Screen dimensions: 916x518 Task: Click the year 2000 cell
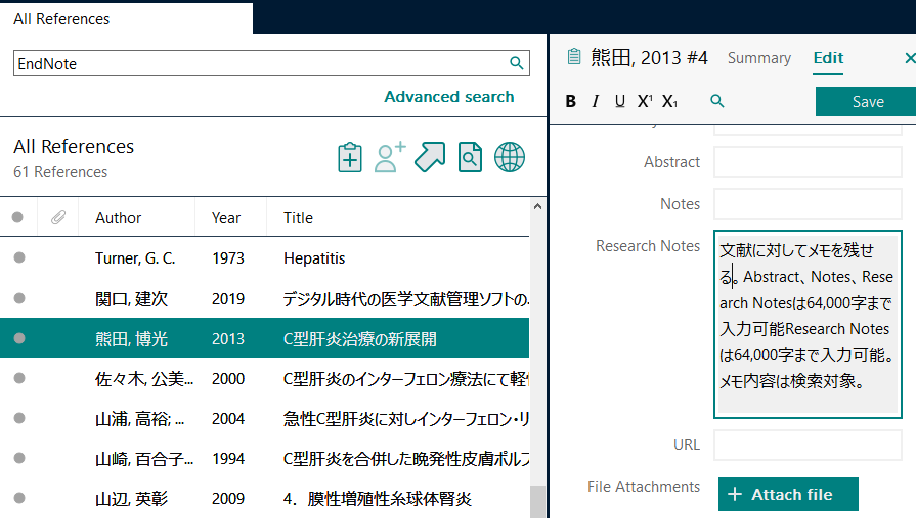pyautogui.click(x=228, y=379)
